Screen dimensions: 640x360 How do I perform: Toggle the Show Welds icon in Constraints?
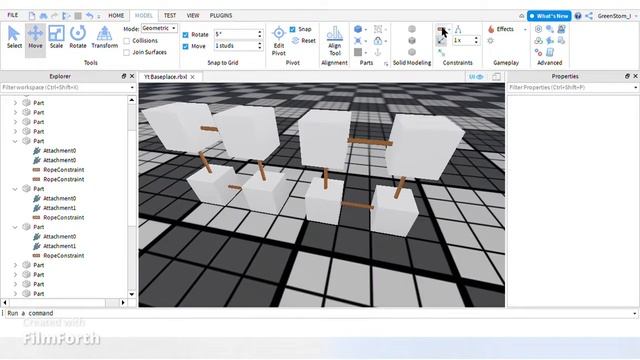(441, 53)
